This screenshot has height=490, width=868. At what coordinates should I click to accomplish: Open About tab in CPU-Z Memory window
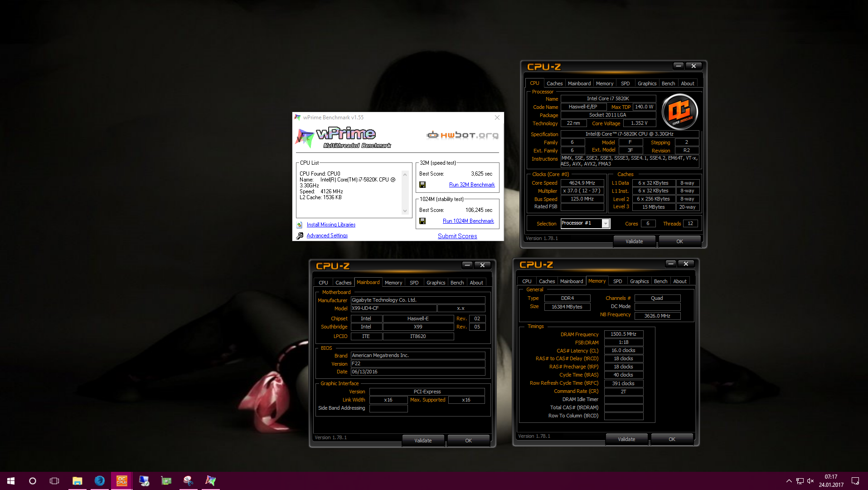(x=679, y=281)
